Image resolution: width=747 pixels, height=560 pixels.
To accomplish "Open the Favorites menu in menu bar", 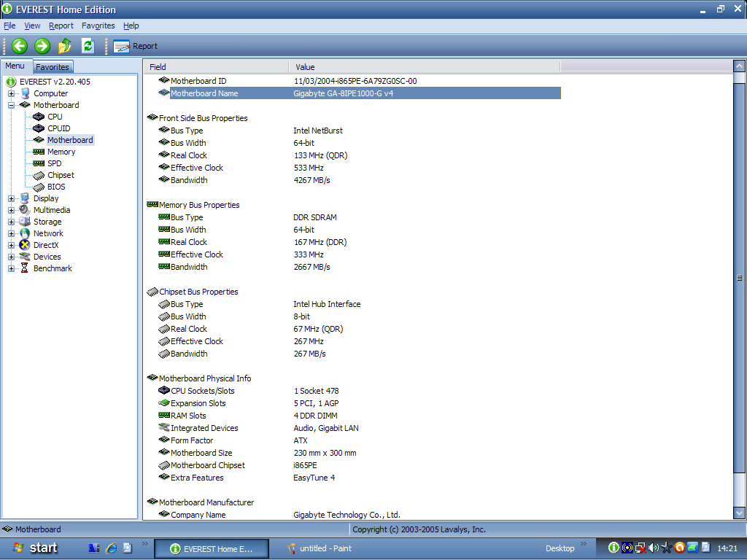I will pos(98,26).
